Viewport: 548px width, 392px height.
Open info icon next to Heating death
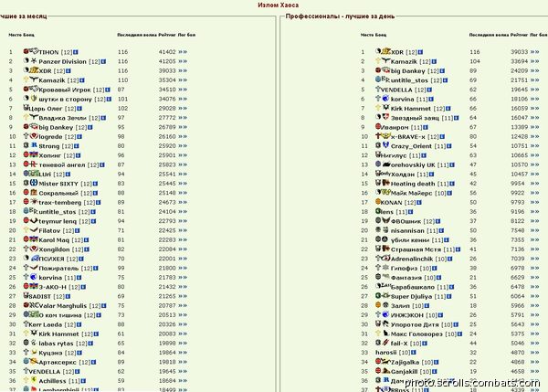coord(452,184)
